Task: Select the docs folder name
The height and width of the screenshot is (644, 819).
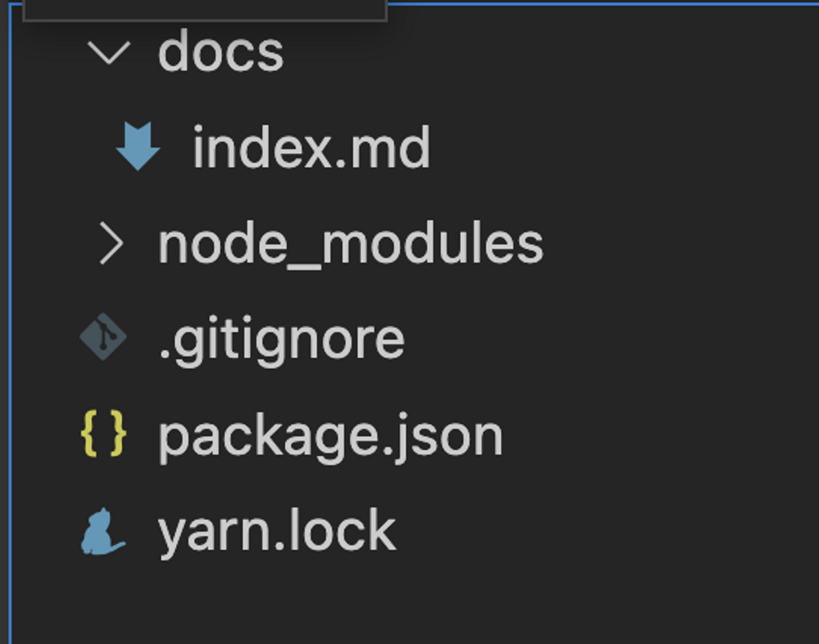Action: click(x=221, y=53)
